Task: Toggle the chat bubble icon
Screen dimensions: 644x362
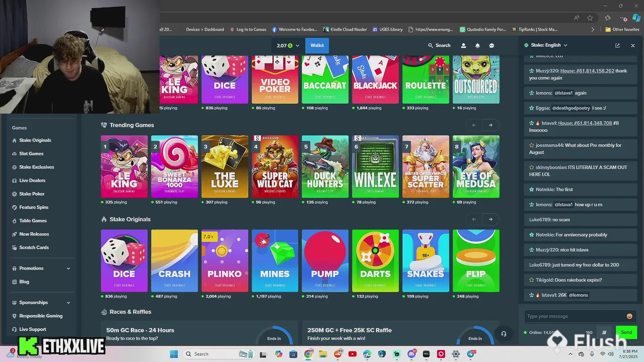Action: coord(492,45)
